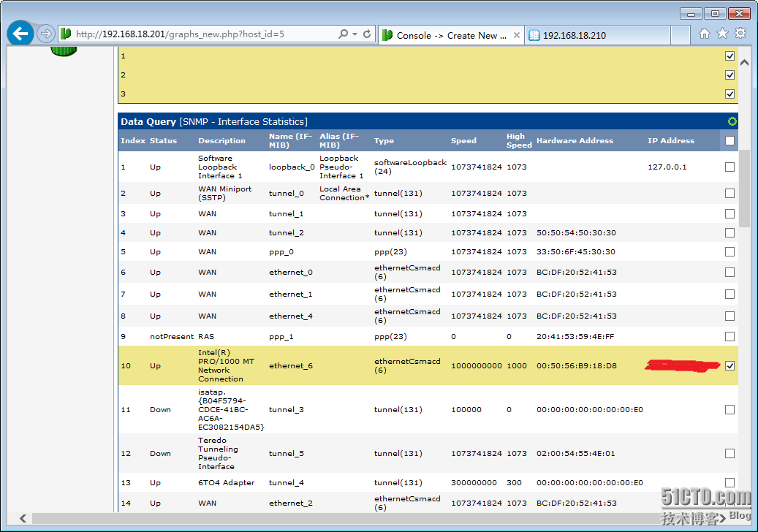This screenshot has width=758, height=532.
Task: Click the Index column header
Action: (133, 140)
